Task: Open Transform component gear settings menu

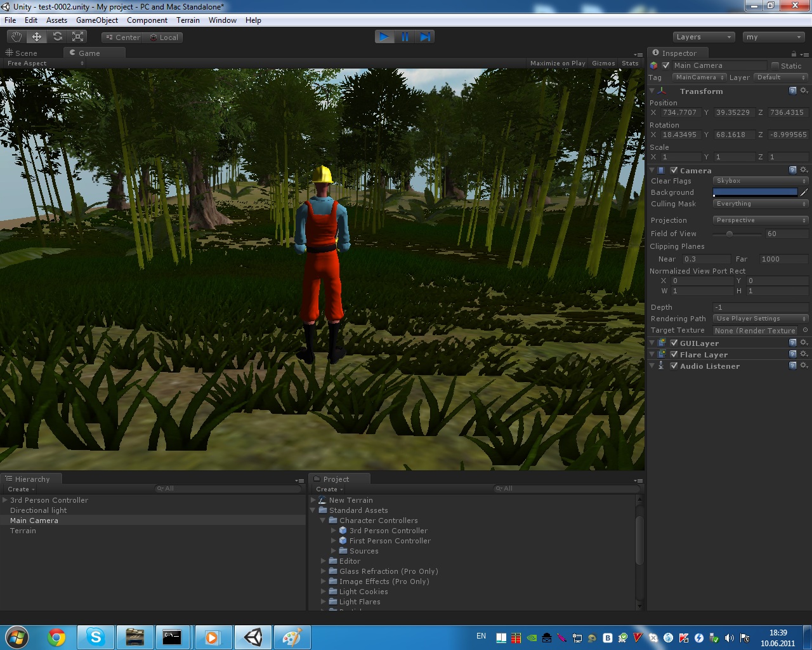Action: coord(804,91)
